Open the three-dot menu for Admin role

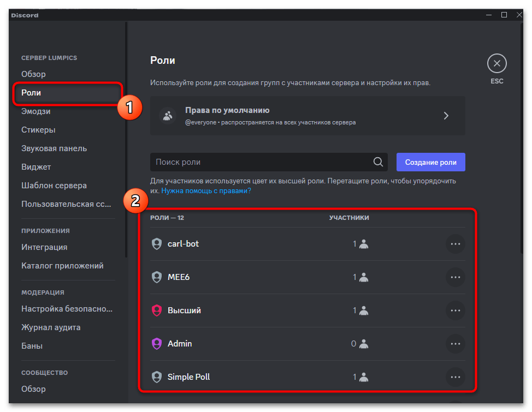tap(455, 344)
